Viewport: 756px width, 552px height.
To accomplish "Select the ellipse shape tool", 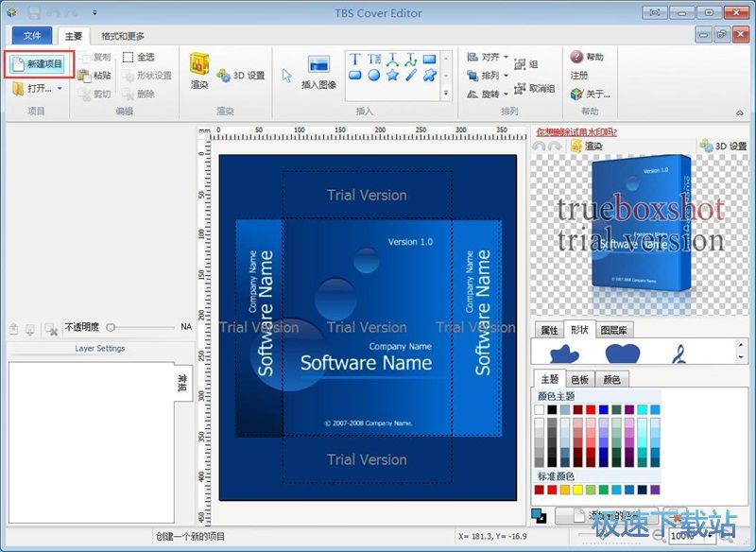I will [x=373, y=76].
